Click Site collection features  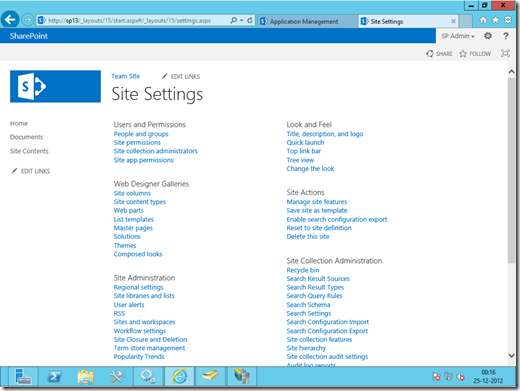(x=319, y=339)
